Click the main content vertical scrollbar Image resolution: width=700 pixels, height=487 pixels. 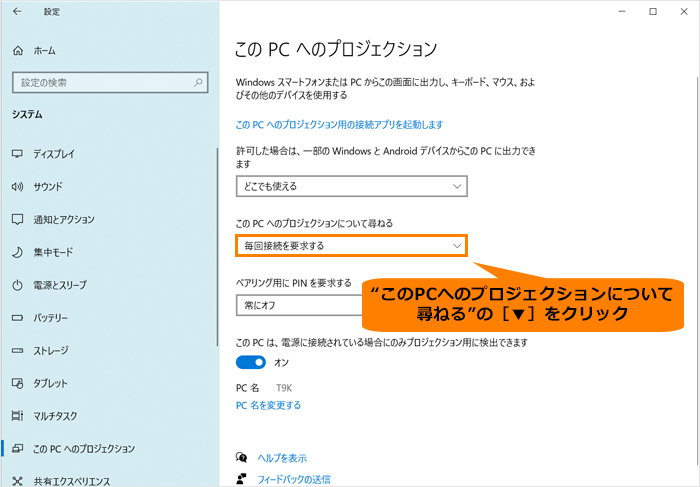pyautogui.click(x=697, y=270)
